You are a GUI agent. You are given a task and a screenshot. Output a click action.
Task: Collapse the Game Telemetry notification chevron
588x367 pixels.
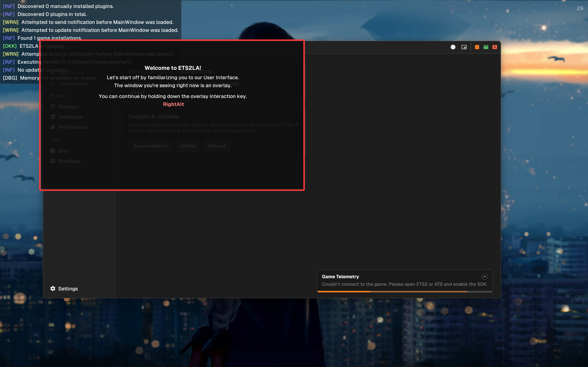[x=485, y=276]
